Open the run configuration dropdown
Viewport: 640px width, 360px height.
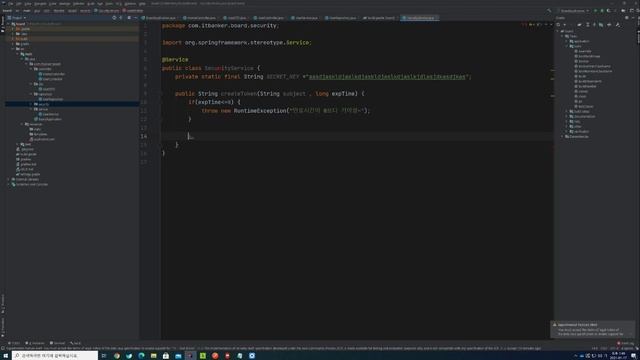point(576,11)
